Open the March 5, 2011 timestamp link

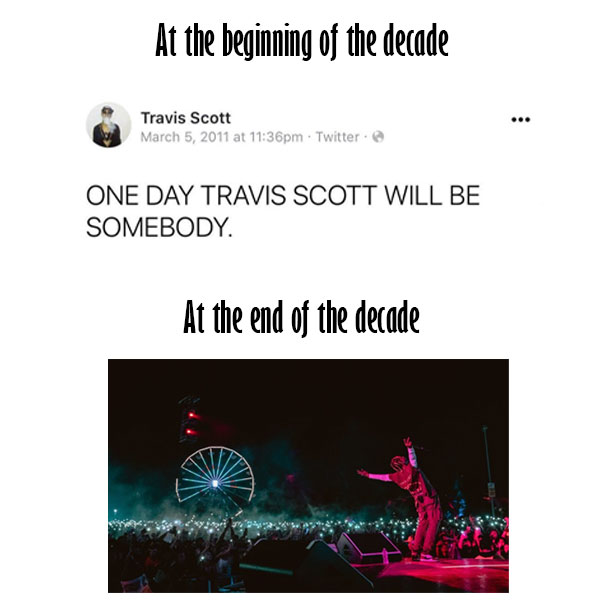(221, 137)
